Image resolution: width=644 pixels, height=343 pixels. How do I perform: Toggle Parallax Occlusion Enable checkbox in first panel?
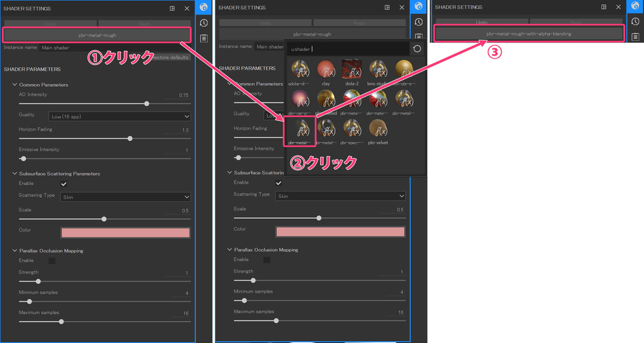pyautogui.click(x=52, y=261)
